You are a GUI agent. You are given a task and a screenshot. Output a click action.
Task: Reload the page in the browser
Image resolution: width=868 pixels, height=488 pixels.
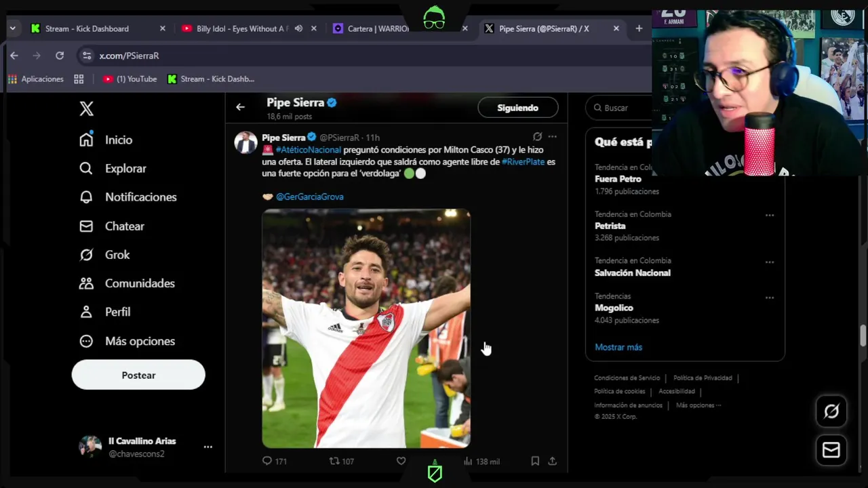point(60,56)
